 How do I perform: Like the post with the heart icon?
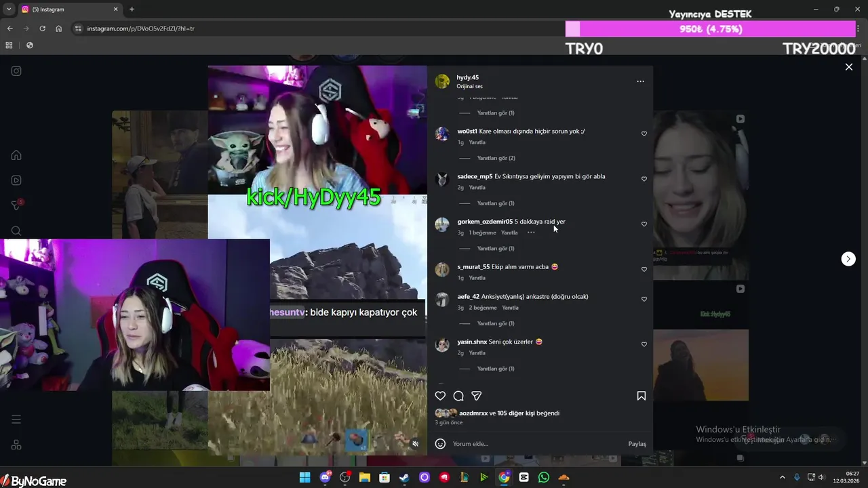[440, 396]
